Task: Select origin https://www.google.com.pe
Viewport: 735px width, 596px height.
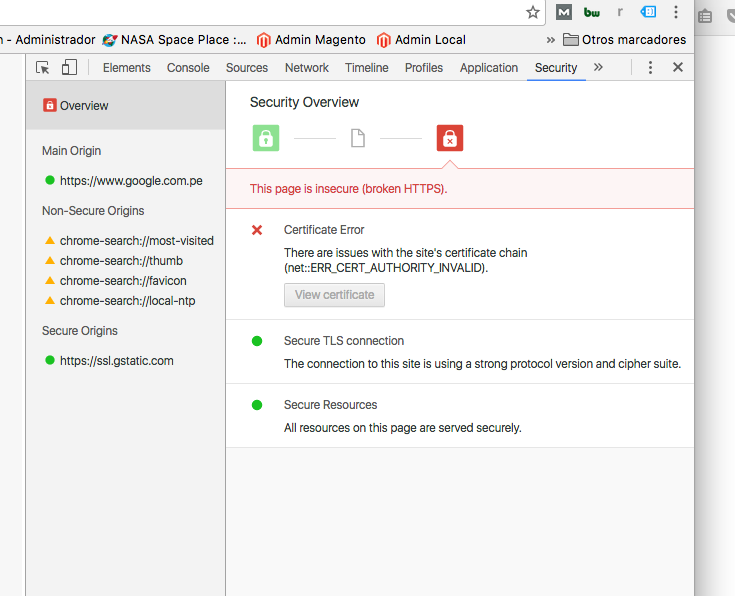Action: click(x=131, y=181)
